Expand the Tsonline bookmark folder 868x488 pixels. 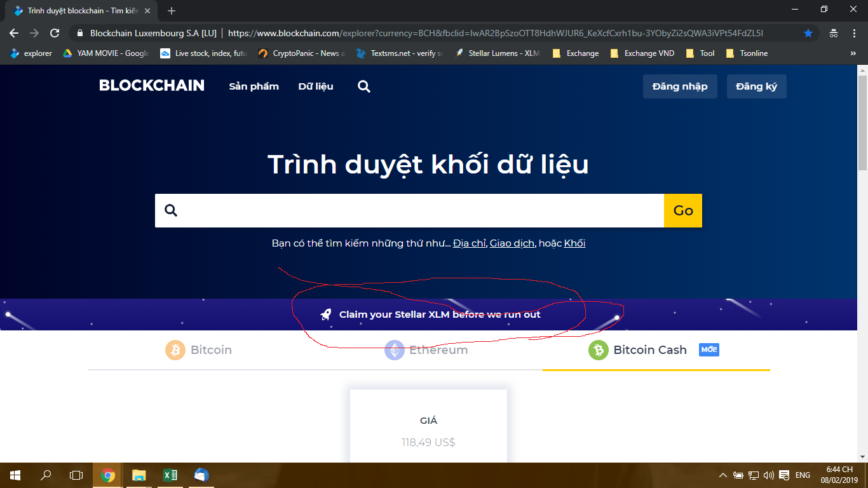tap(747, 53)
